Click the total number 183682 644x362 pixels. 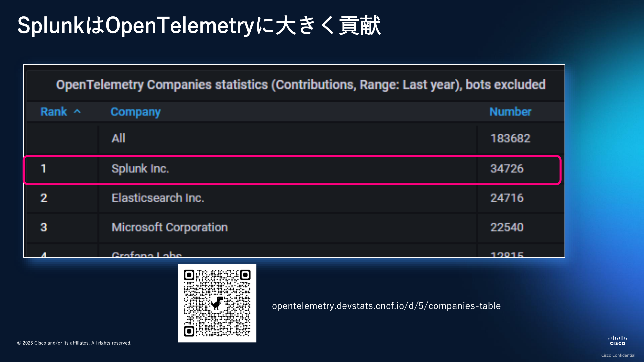(510, 138)
